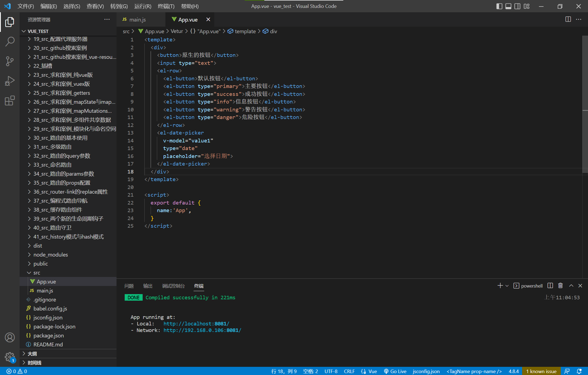Click the '1 known issue' status item
The image size is (588, 375).
(x=541, y=371)
